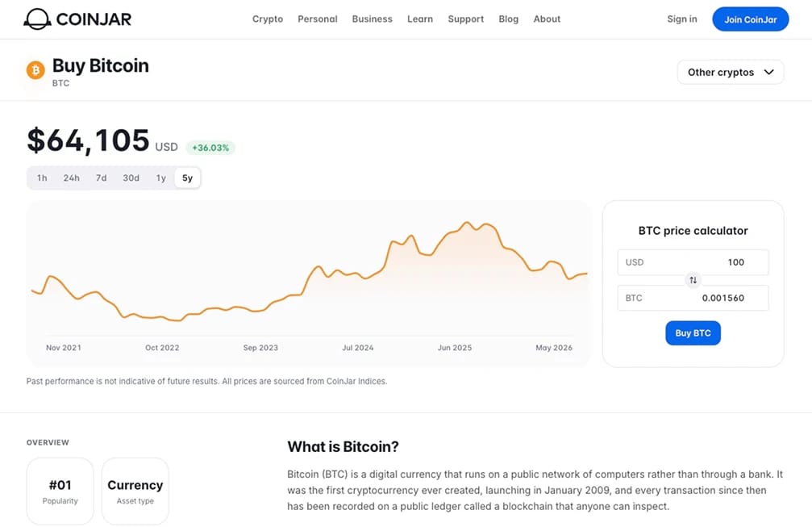The height and width of the screenshot is (527, 812).
Task: Open the Support page
Action: (465, 19)
